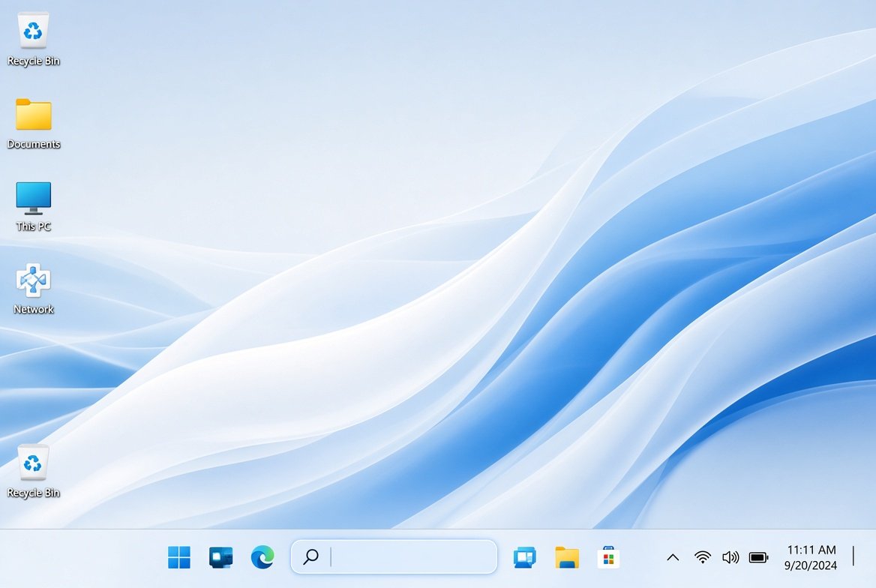Open the volume control in the tray
Viewport: 876px width, 588px height.
730,557
